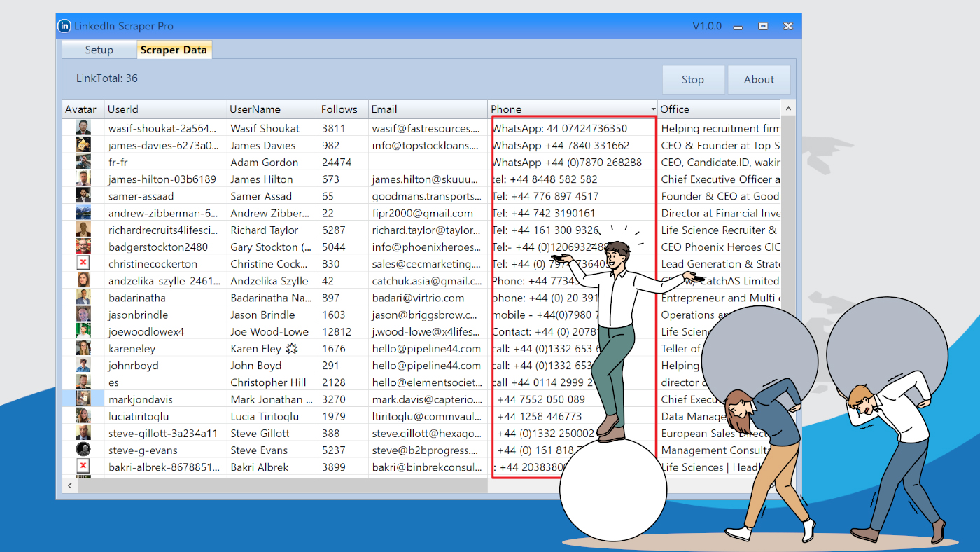Select Andzelika Szylle's avatar photo
980x552 pixels.
tap(83, 281)
